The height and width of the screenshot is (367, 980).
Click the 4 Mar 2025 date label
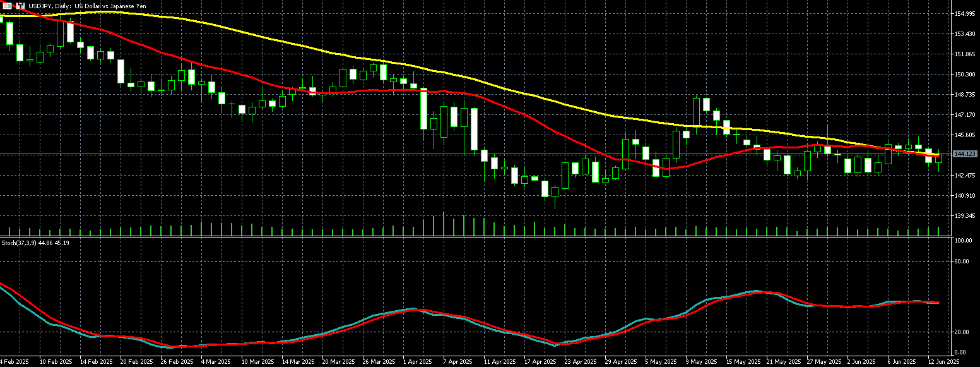(x=217, y=363)
